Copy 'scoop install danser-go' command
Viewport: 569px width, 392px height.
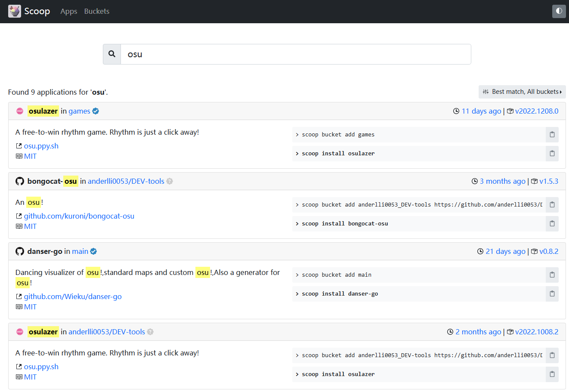tap(552, 294)
